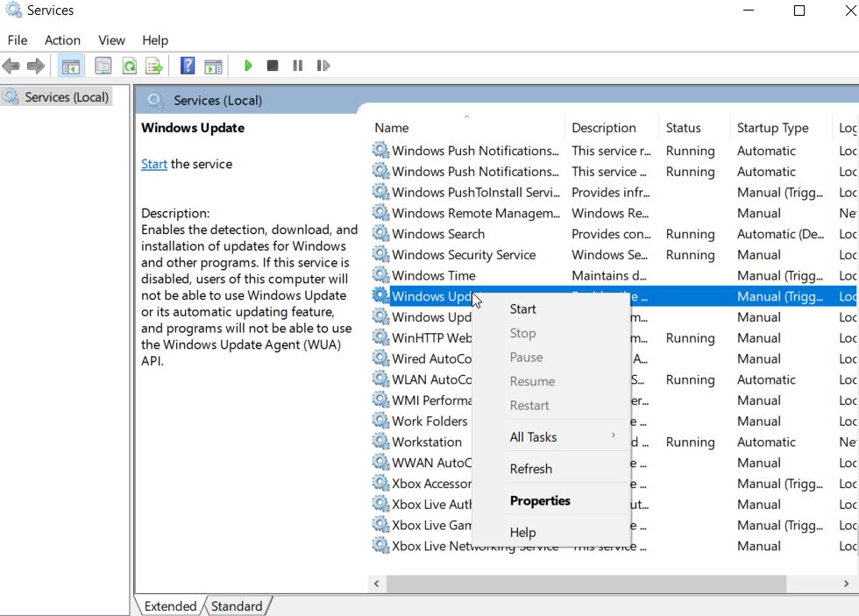
Task: Select Services (Local) in the console tree
Action: pos(67,97)
